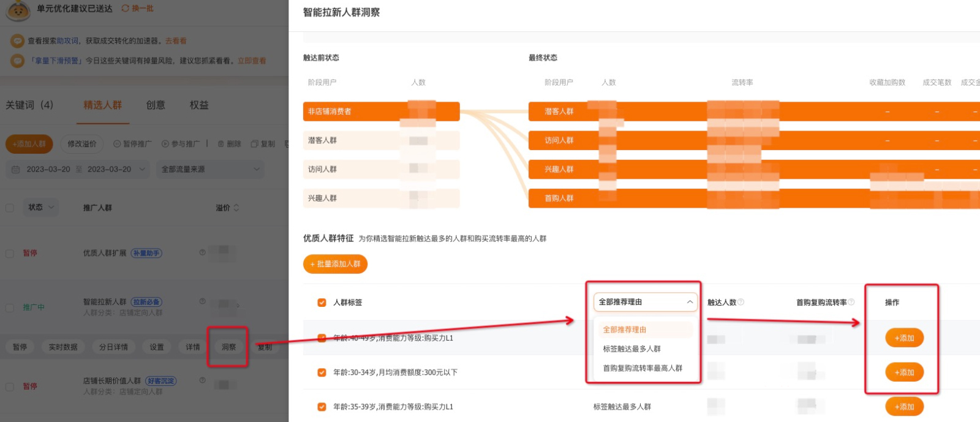Click the calendar icon in date range

(16, 170)
